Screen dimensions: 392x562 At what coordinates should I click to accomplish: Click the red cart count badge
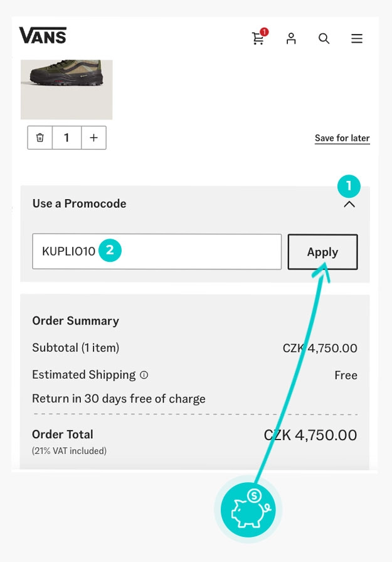pyautogui.click(x=264, y=31)
